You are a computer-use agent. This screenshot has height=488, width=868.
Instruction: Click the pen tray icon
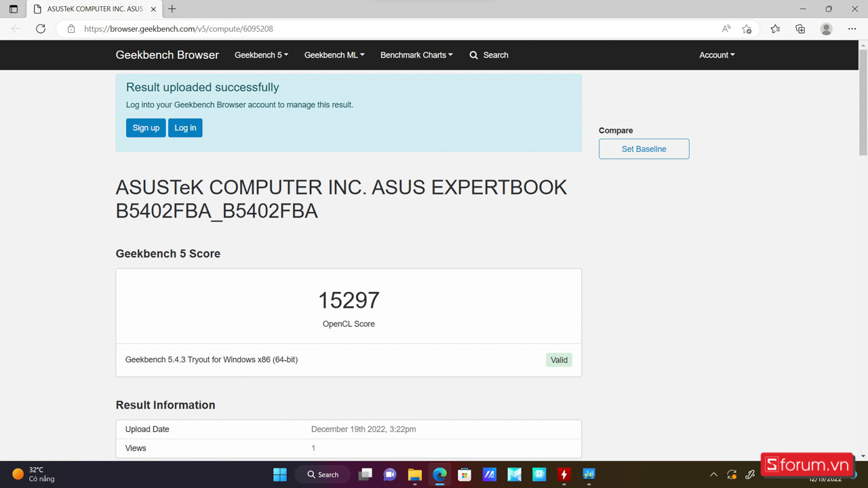750,474
